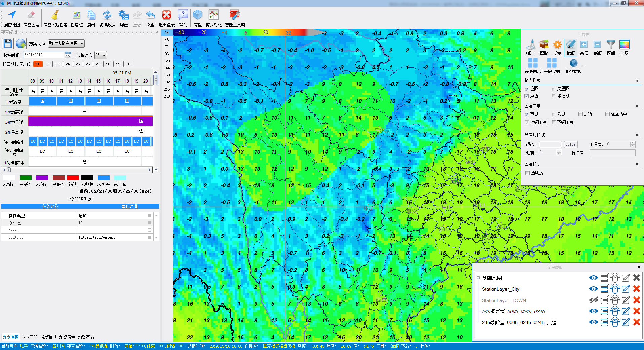This screenshot has width=644, height=350.
Task: Collapse the 图层显示 section
Action: [x=637, y=106]
